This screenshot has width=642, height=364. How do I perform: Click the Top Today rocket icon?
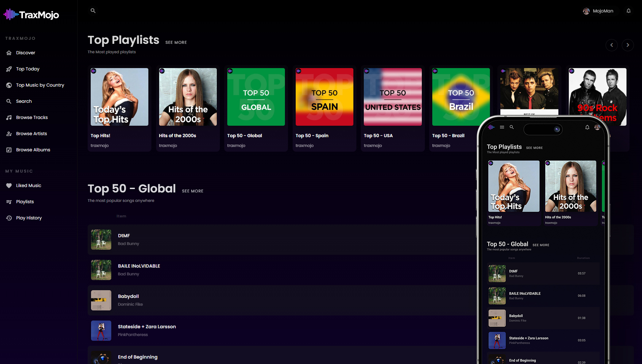click(x=9, y=69)
